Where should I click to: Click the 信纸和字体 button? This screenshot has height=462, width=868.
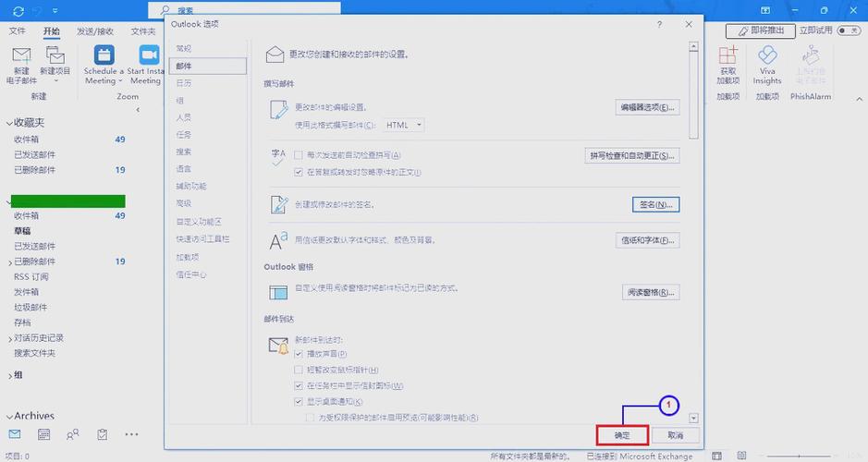click(647, 240)
